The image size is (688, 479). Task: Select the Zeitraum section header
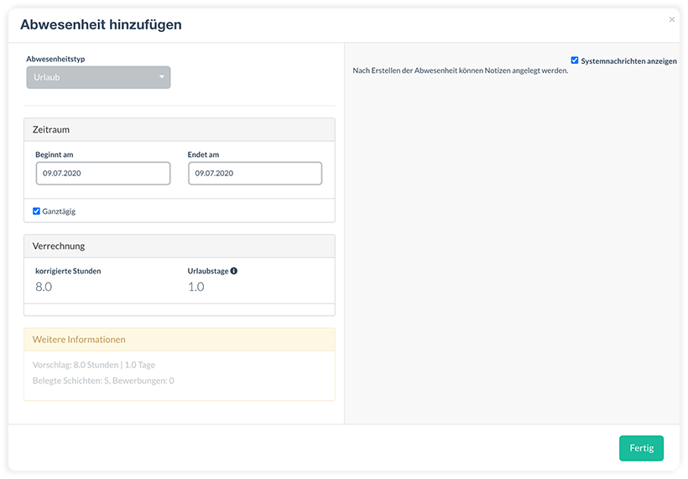tap(179, 129)
